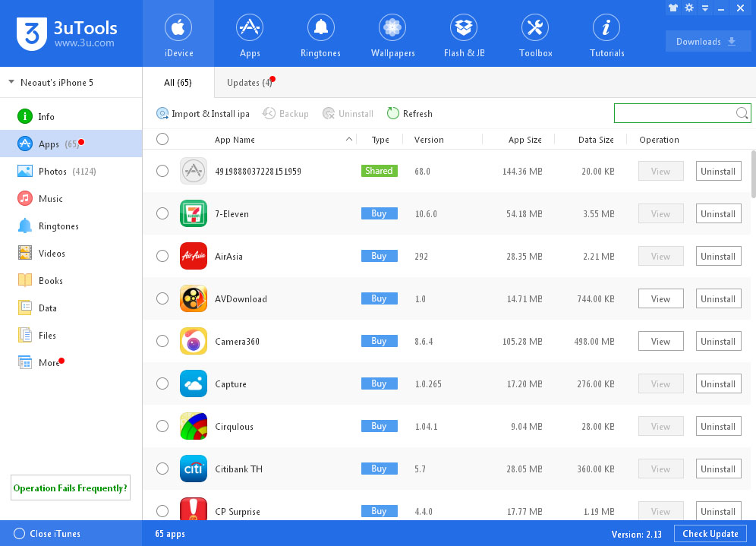Open the skin shirt icon in title bar
This screenshot has width=756, height=546.
(x=673, y=8)
